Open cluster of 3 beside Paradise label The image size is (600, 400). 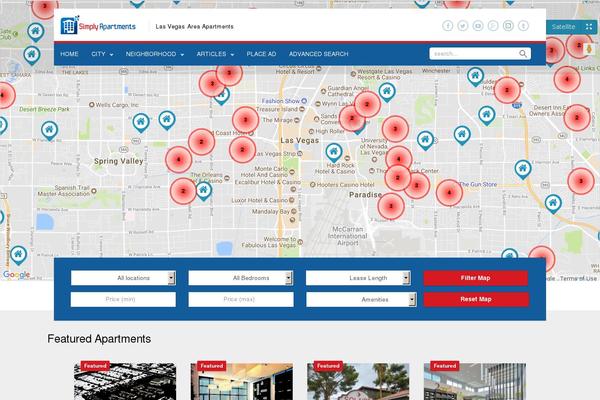click(391, 206)
